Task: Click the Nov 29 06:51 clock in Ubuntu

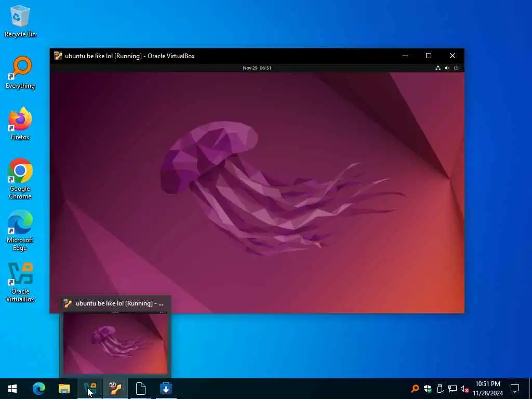Action: click(257, 68)
